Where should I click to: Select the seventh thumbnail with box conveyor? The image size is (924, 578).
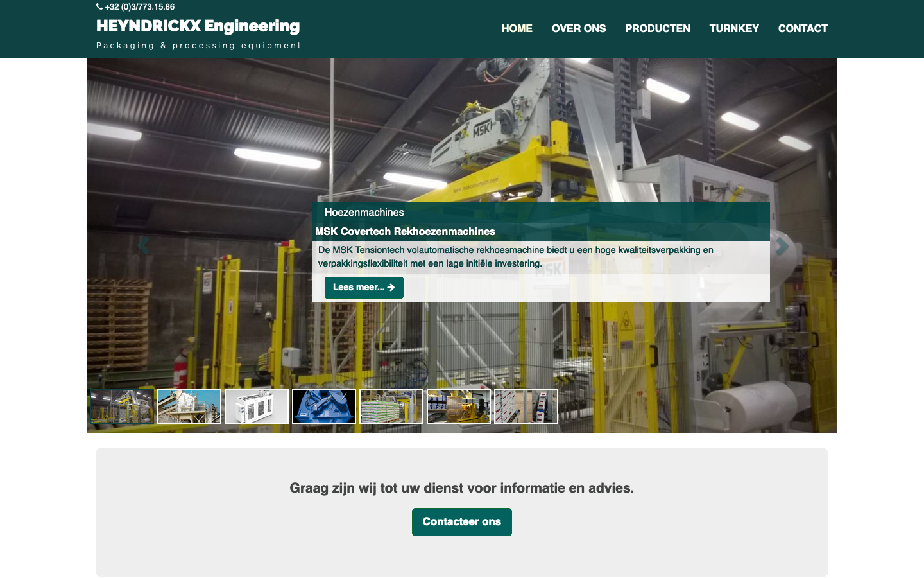tap(526, 407)
